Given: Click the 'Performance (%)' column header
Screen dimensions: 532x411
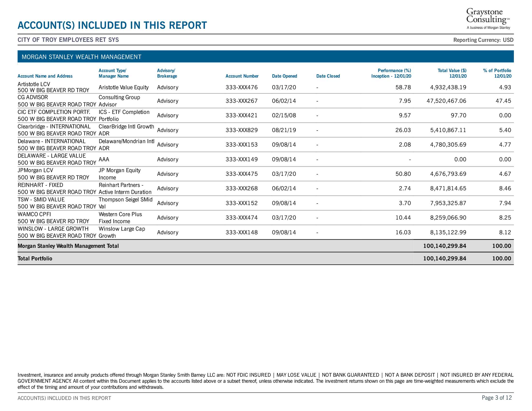Looking at the screenshot, I should click(391, 73).
